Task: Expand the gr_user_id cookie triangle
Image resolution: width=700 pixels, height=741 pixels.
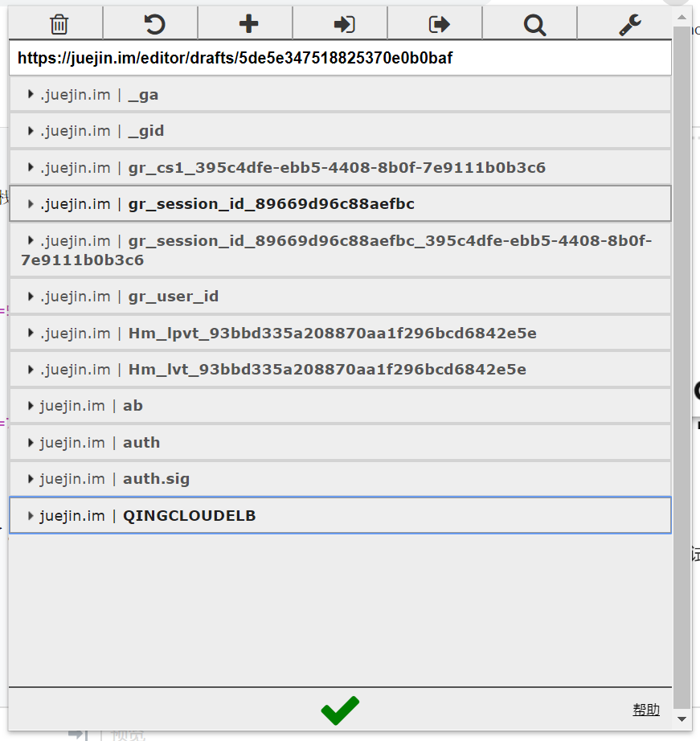Action: point(31,297)
